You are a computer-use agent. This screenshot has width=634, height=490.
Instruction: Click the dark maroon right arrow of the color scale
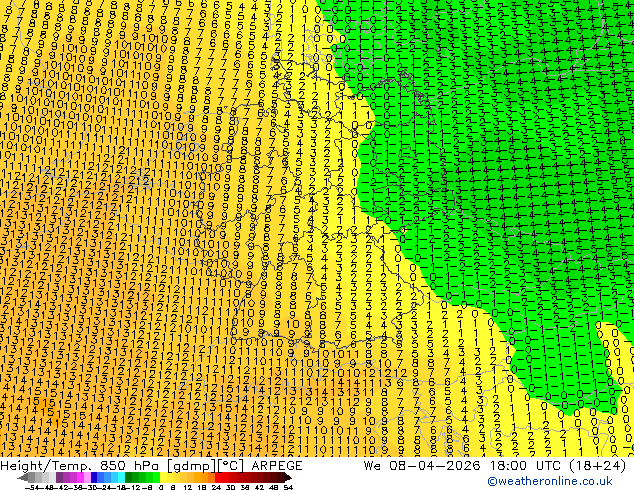tap(288, 477)
